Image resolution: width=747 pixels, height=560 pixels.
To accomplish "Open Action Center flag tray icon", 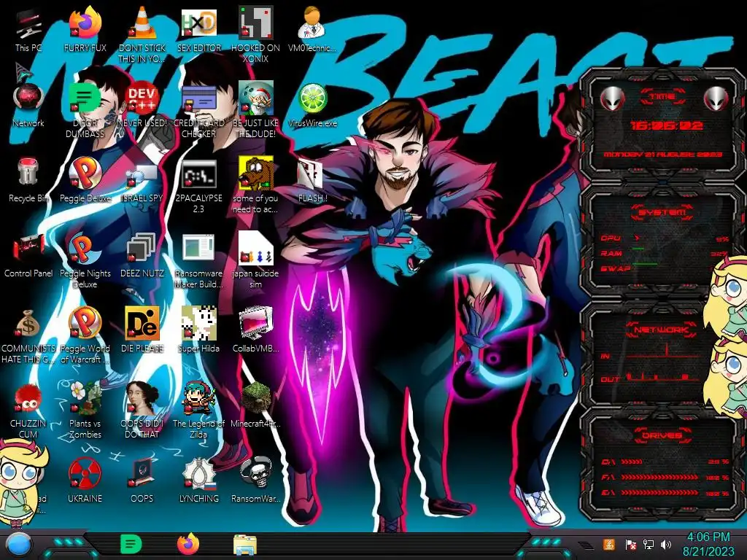I will coord(630,544).
